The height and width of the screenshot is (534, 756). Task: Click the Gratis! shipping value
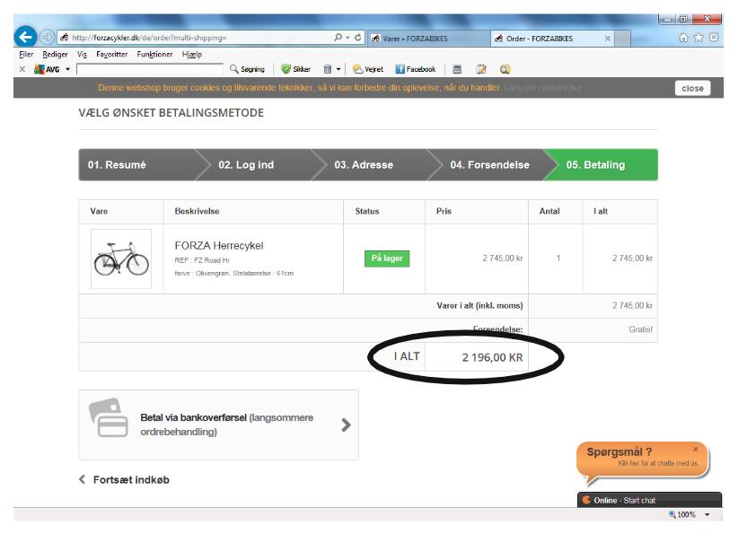point(640,329)
